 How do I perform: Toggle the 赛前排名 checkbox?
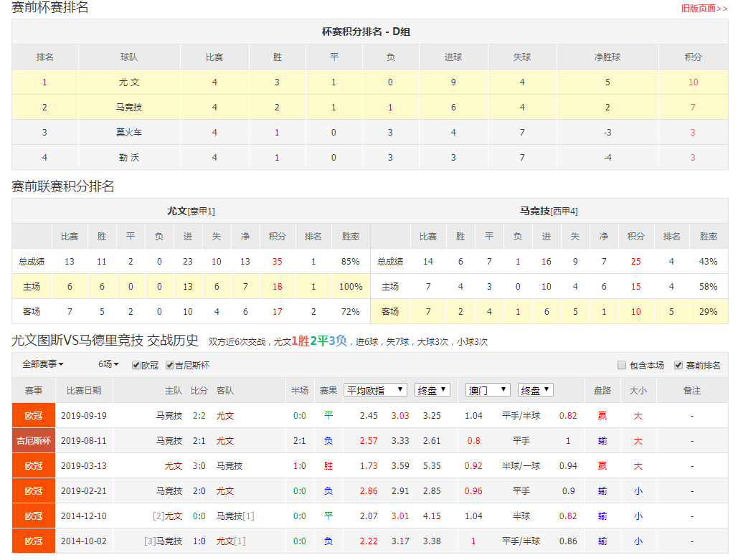(x=678, y=365)
